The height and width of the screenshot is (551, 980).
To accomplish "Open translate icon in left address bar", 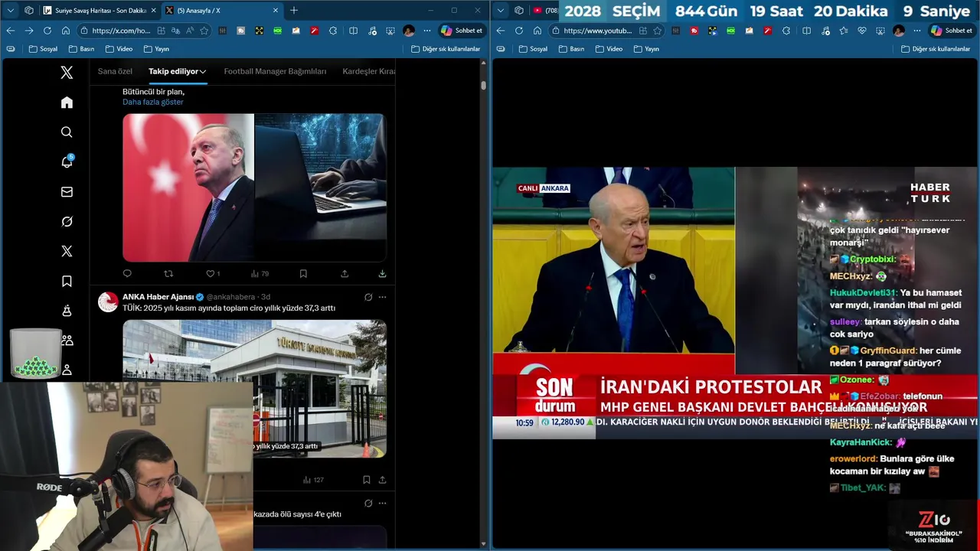I will [x=175, y=31].
